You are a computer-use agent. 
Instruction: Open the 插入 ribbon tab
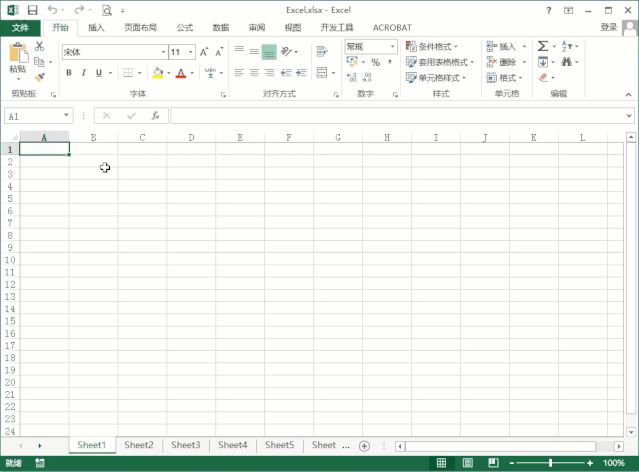(96, 28)
